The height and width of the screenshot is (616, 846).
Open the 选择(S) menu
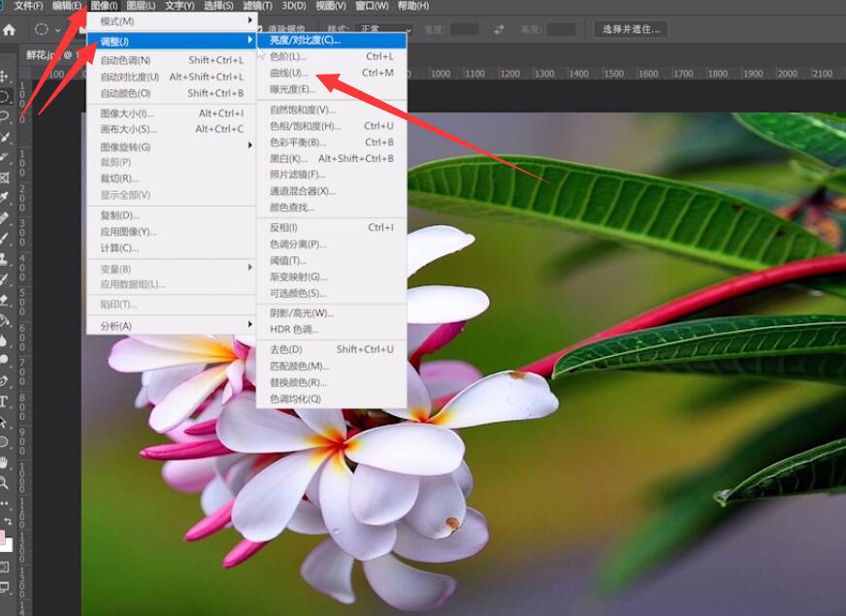pos(218,6)
